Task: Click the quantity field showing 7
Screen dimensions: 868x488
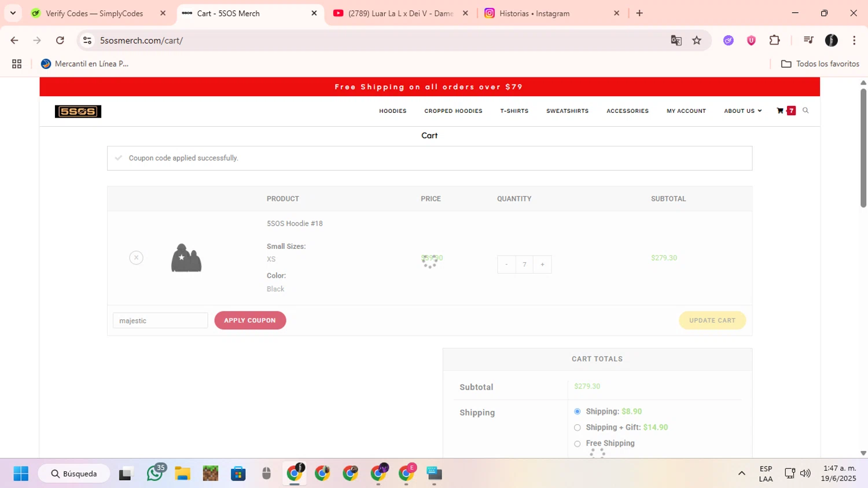Action: click(x=524, y=265)
